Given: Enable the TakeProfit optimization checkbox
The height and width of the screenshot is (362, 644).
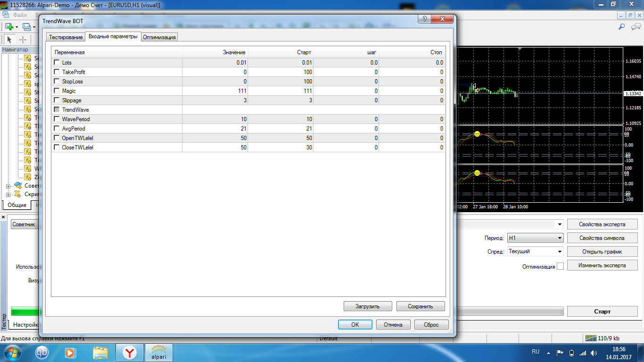Looking at the screenshot, I should click(x=57, y=72).
